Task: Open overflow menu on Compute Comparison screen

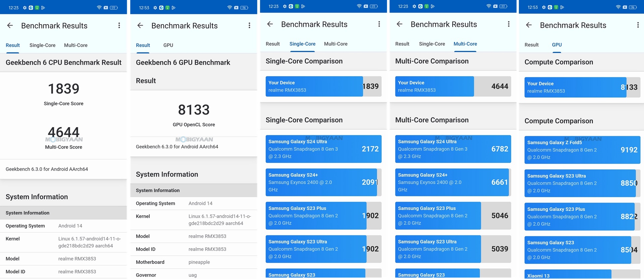Action: point(638,25)
